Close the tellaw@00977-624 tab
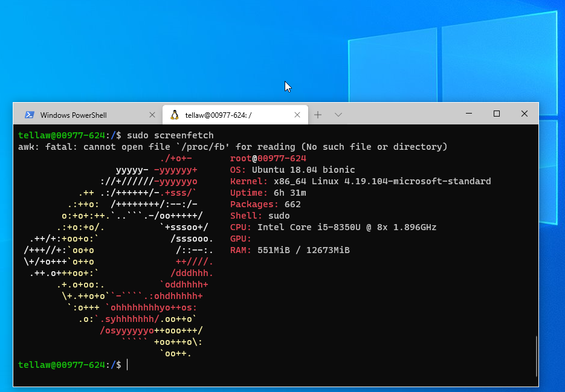565x392 pixels. pyautogui.click(x=297, y=115)
